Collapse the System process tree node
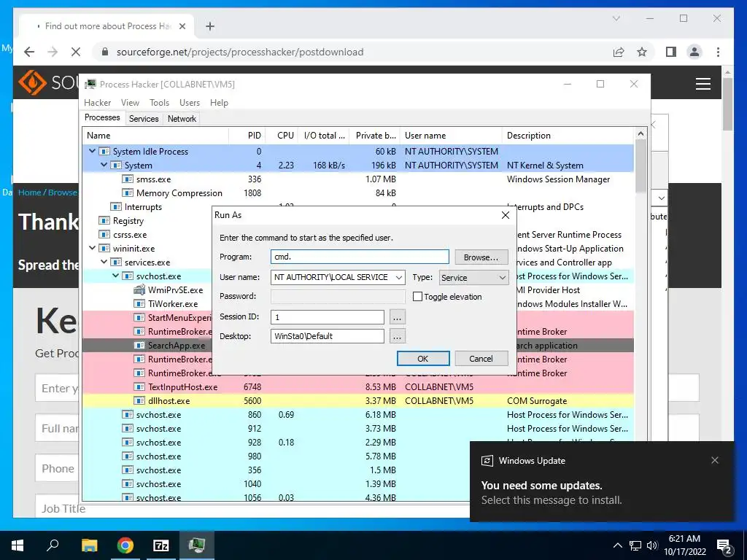This screenshot has height=560, width=747. point(104,165)
